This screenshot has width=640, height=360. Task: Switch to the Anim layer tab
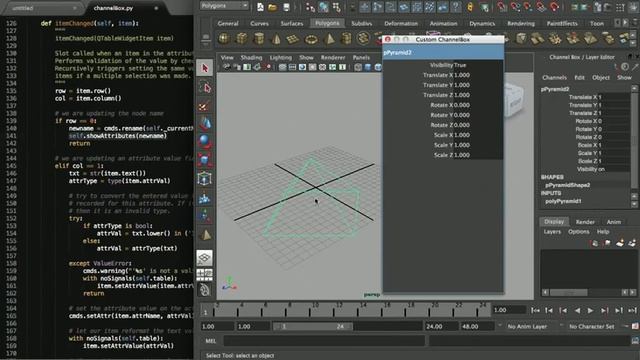613,222
